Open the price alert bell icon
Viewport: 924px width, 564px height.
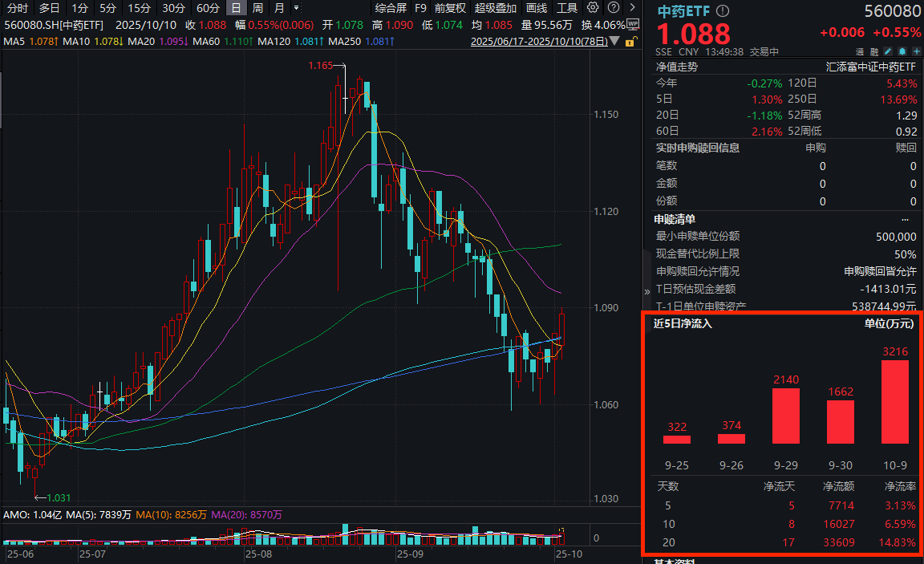(903, 51)
